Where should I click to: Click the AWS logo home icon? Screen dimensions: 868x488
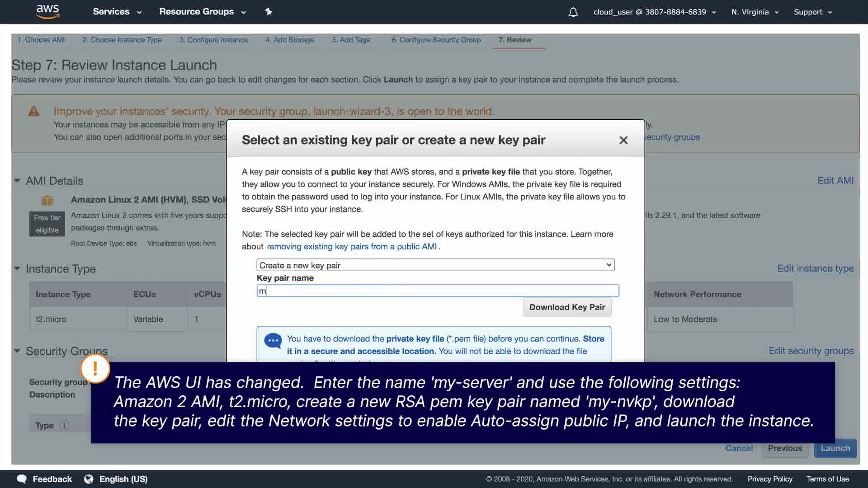pyautogui.click(x=47, y=11)
